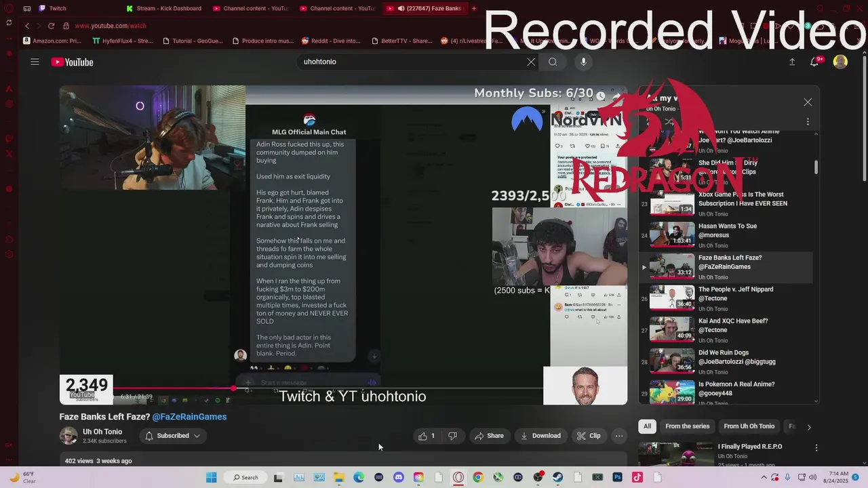The image size is (868, 488).
Task: Open the YouTube guide hamburger menu
Action: (x=35, y=62)
